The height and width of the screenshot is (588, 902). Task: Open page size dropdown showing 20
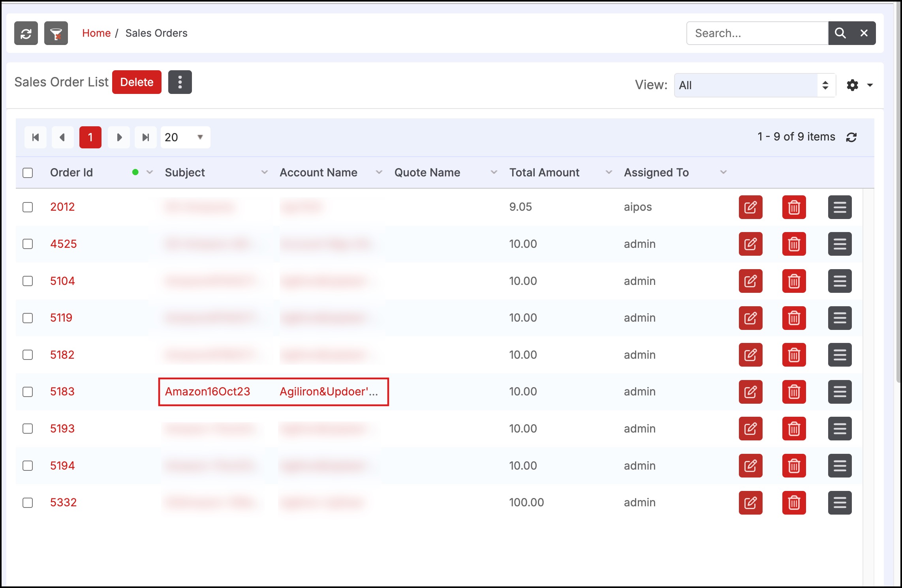tap(185, 137)
